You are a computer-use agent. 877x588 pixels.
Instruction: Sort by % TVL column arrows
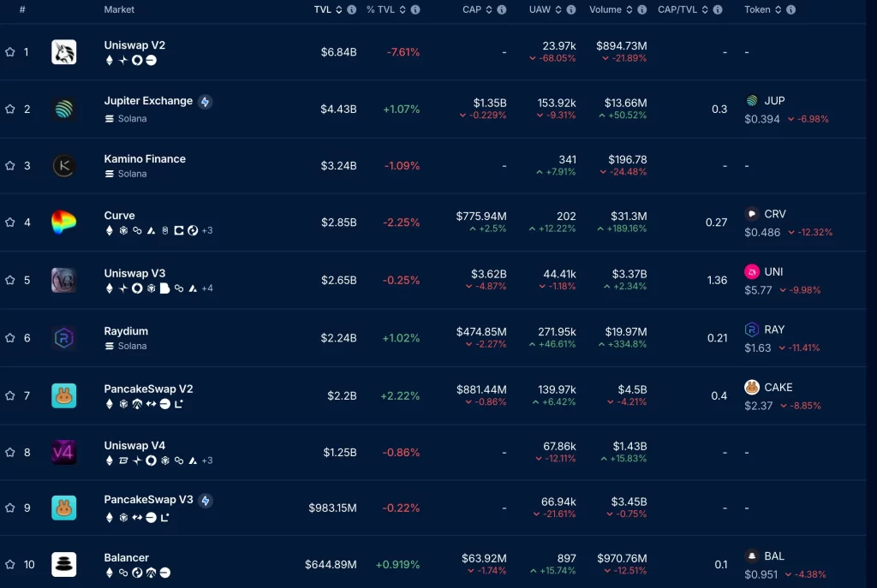coord(403,9)
